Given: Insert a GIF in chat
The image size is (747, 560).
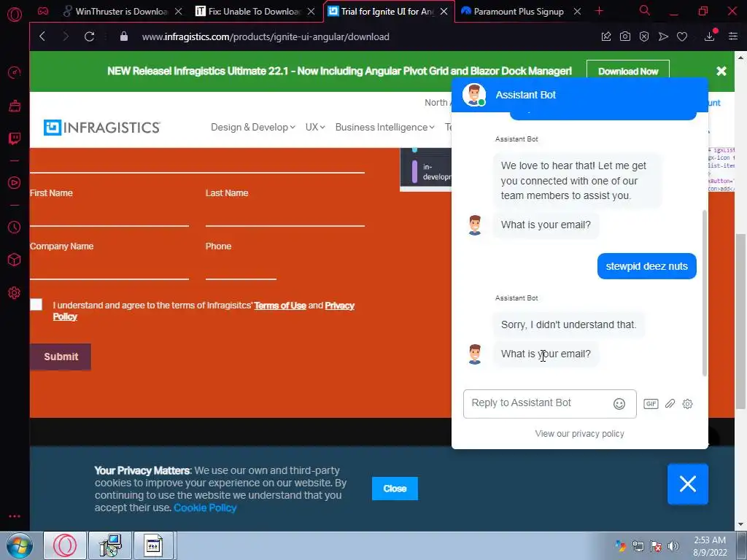Looking at the screenshot, I should click(651, 404).
